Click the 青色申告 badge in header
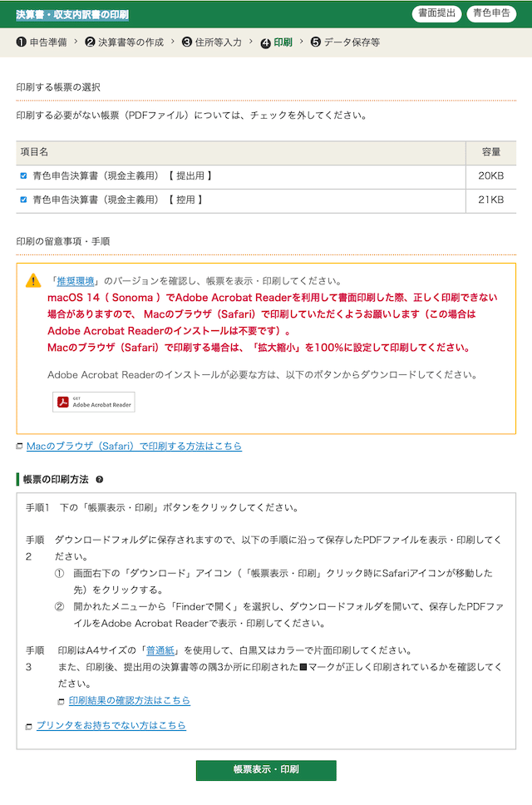The image size is (532, 805). [x=491, y=13]
